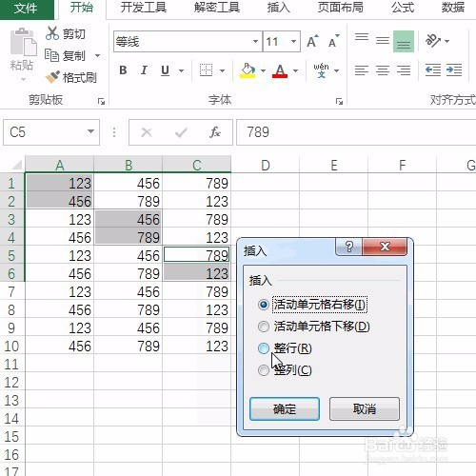Click the 取消 Cancel button
This screenshot has height=476, width=476.
pos(365,409)
